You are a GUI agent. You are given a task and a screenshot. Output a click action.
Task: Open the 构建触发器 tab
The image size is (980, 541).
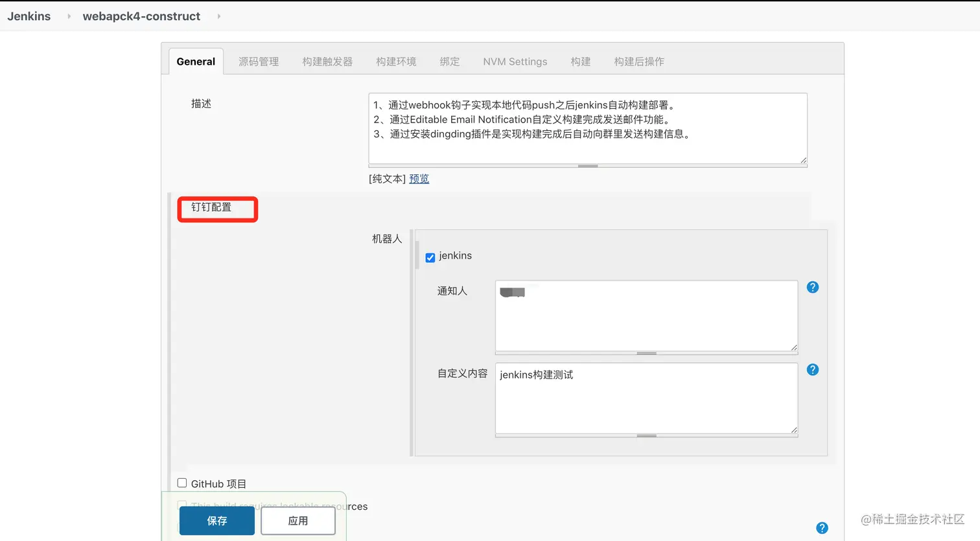(327, 62)
